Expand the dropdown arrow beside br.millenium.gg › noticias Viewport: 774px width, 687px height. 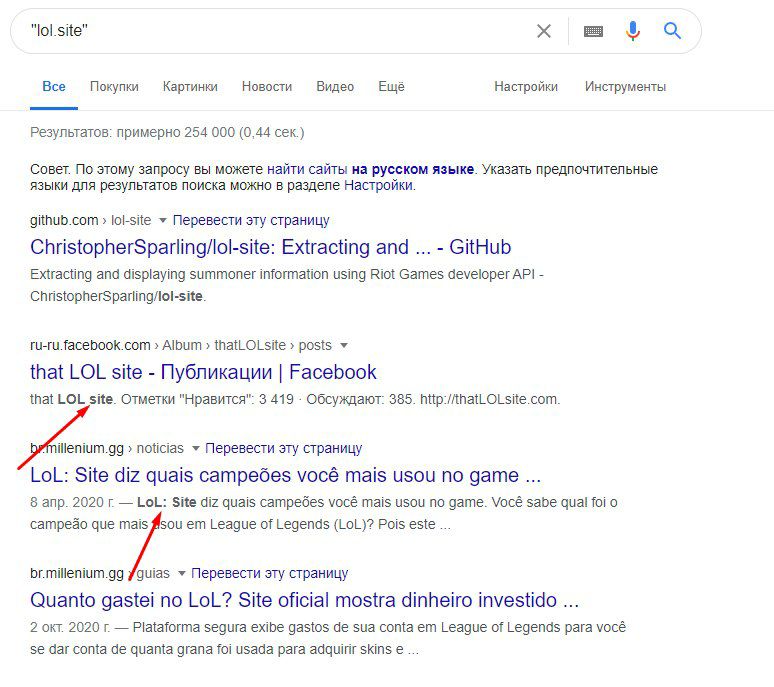pyautogui.click(x=195, y=449)
